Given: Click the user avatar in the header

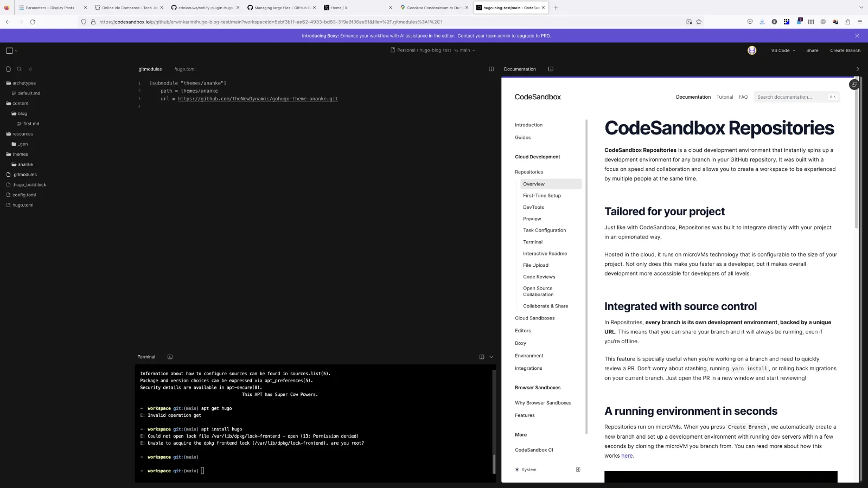Looking at the screenshot, I should coord(752,50).
